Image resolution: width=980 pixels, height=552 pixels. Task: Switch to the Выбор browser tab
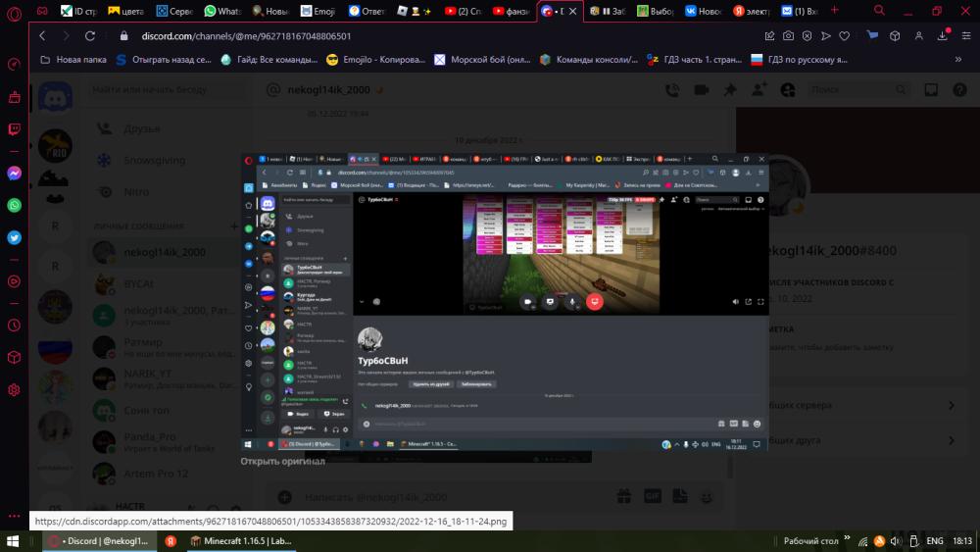(x=655, y=11)
